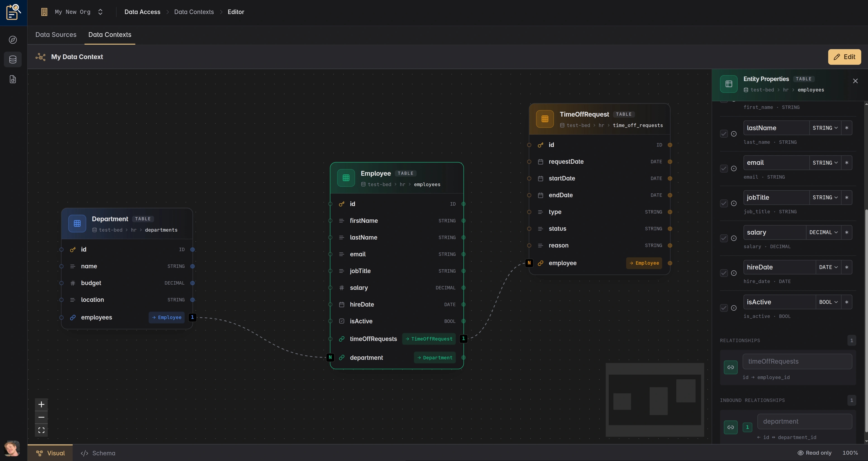Click the Read only status indicator
868x461 pixels.
point(814,453)
